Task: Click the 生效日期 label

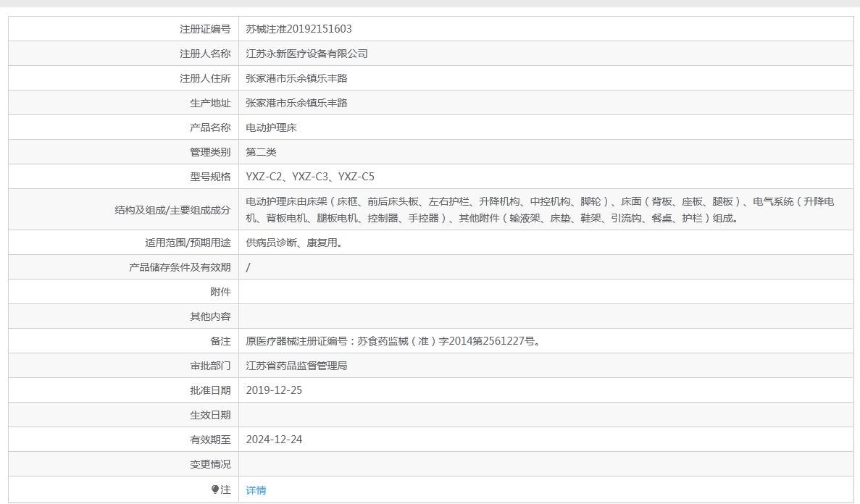Action: pos(210,415)
